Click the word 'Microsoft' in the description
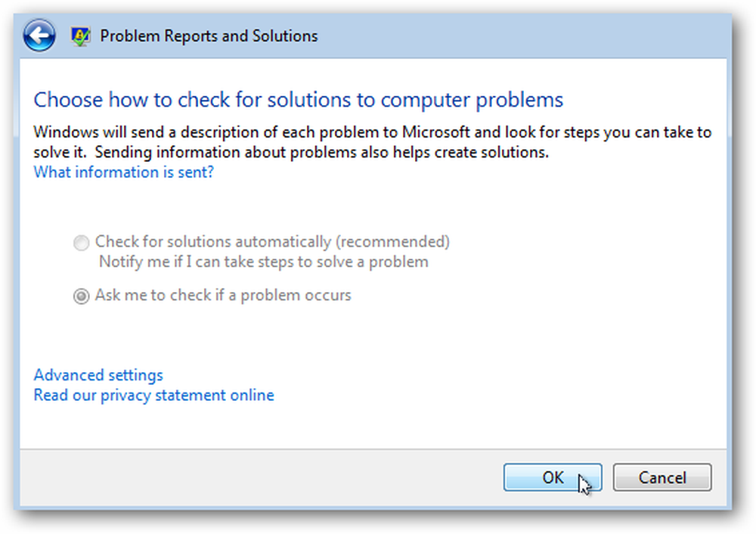The width and height of the screenshot is (756, 534). (436, 132)
